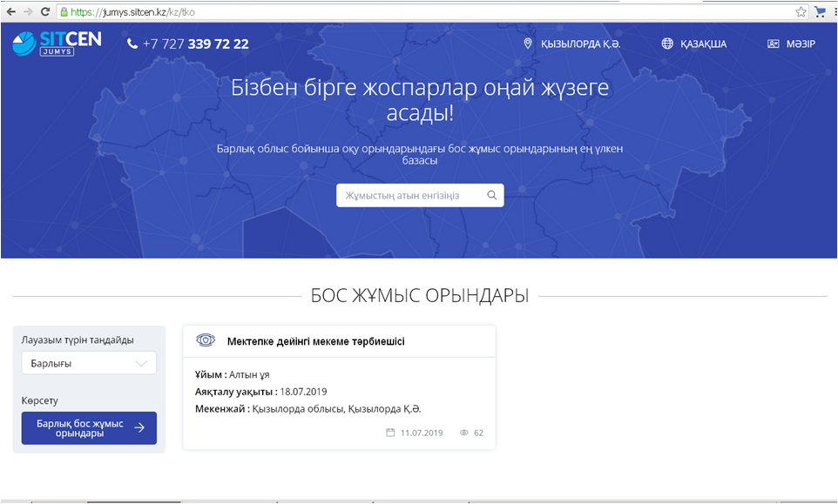The width and height of the screenshot is (838, 504).
Task: Click the browser forward arrow
Action: (x=28, y=11)
